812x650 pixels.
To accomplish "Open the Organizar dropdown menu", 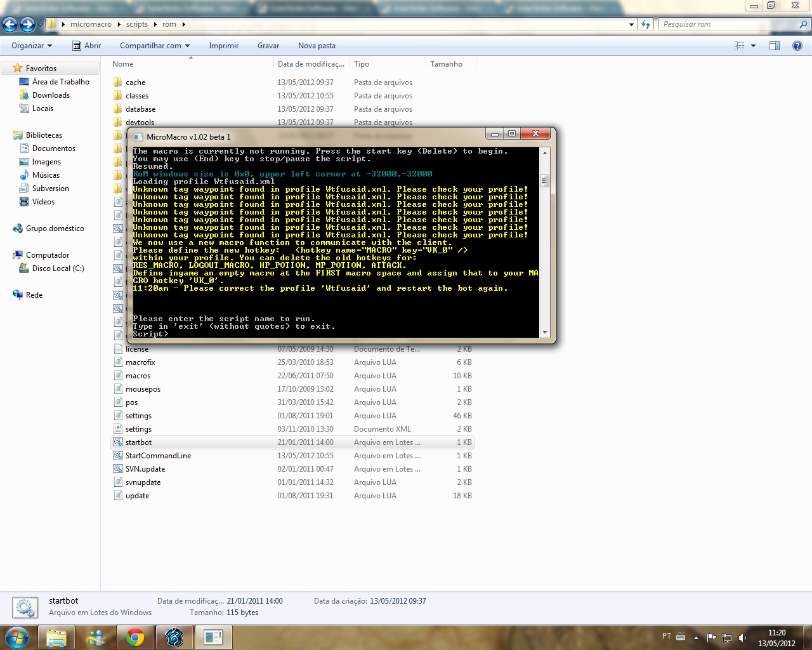I will 32,46.
